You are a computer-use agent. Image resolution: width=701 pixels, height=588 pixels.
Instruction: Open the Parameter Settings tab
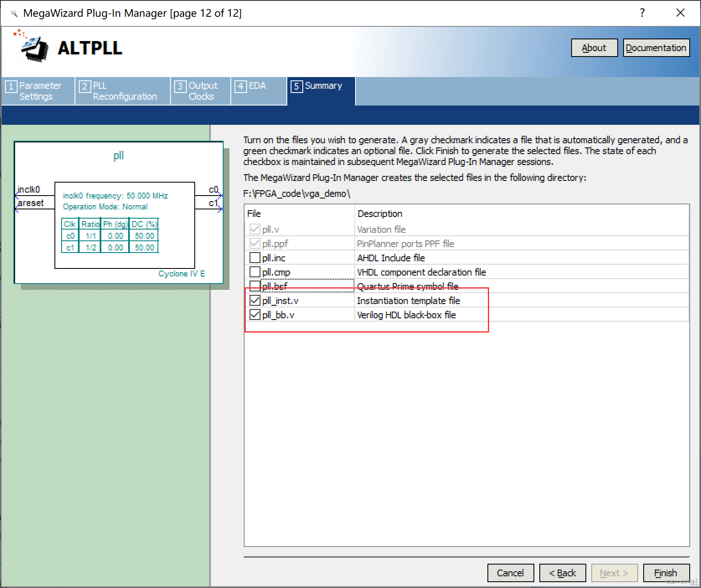click(x=38, y=91)
